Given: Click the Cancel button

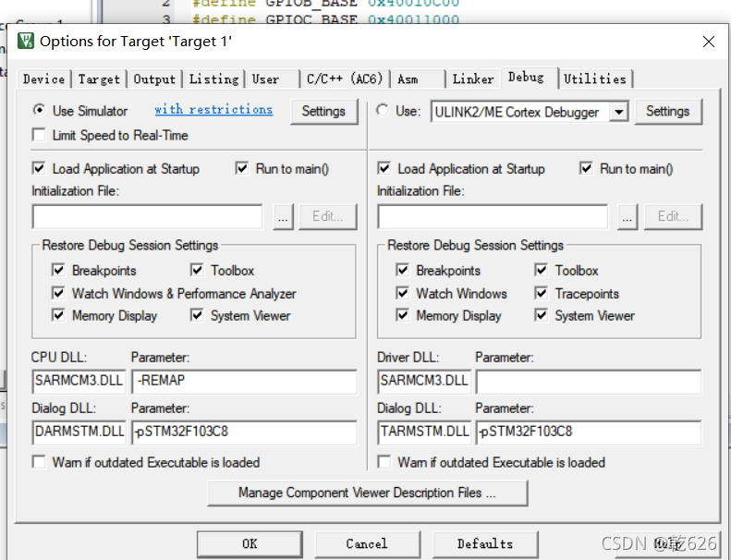Looking at the screenshot, I should tap(367, 543).
